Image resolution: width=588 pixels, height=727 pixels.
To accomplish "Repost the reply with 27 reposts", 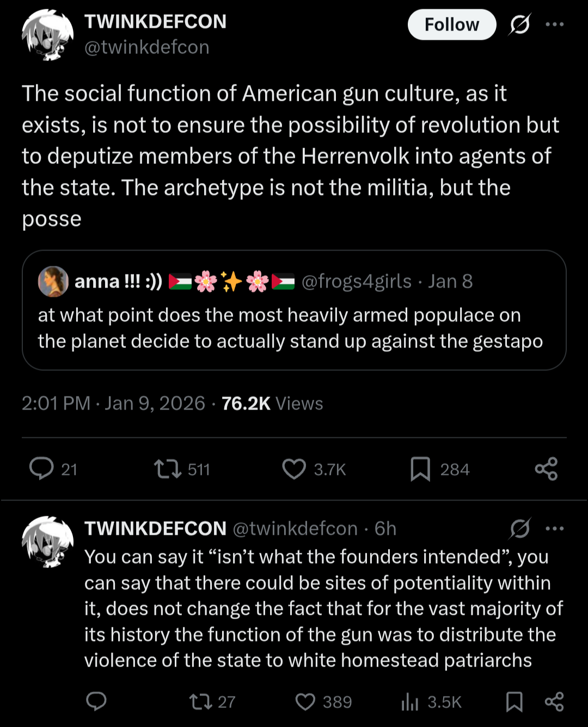I will click(200, 701).
